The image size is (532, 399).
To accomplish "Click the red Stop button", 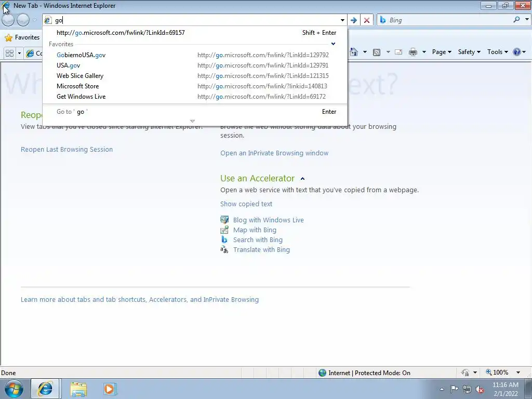I will coord(367,20).
